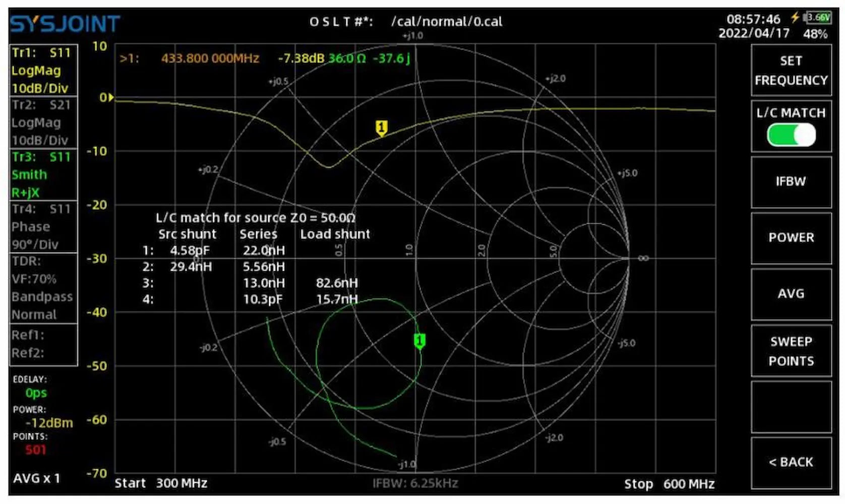Tap the 48% battery percentage
The image size is (845, 504).
point(815,34)
